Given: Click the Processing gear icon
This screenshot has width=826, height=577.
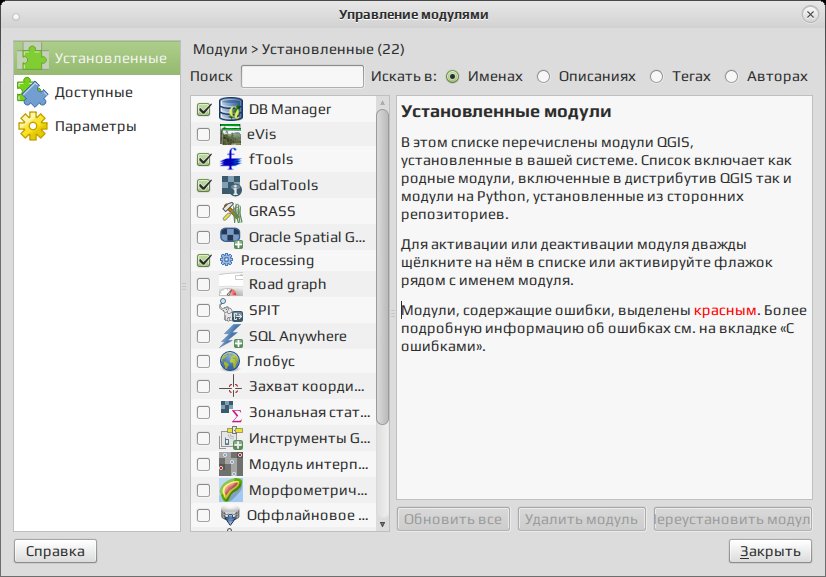Looking at the screenshot, I should tap(227, 260).
